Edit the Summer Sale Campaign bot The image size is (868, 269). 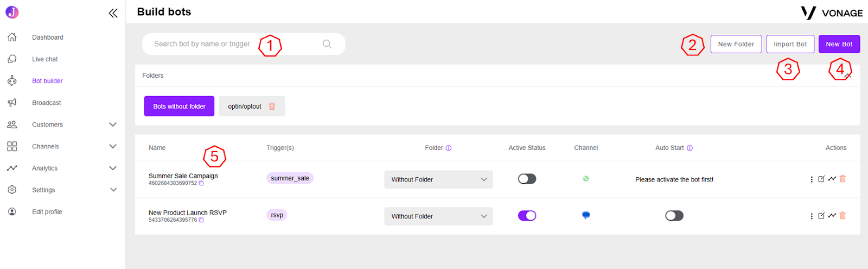(821, 179)
